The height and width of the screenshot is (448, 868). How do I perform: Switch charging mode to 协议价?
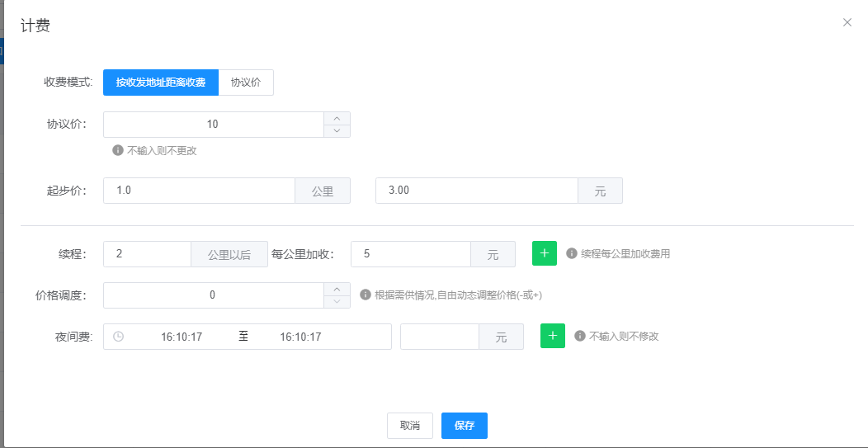(x=246, y=83)
